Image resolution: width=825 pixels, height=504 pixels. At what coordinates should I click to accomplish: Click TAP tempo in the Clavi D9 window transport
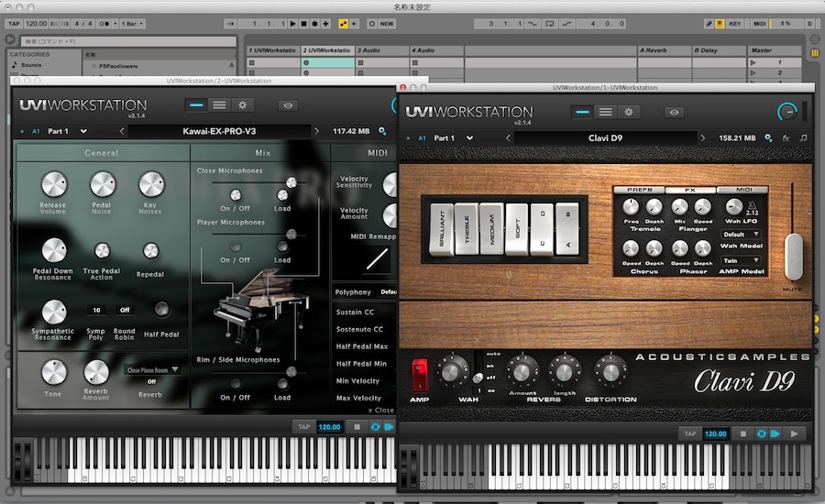(690, 433)
